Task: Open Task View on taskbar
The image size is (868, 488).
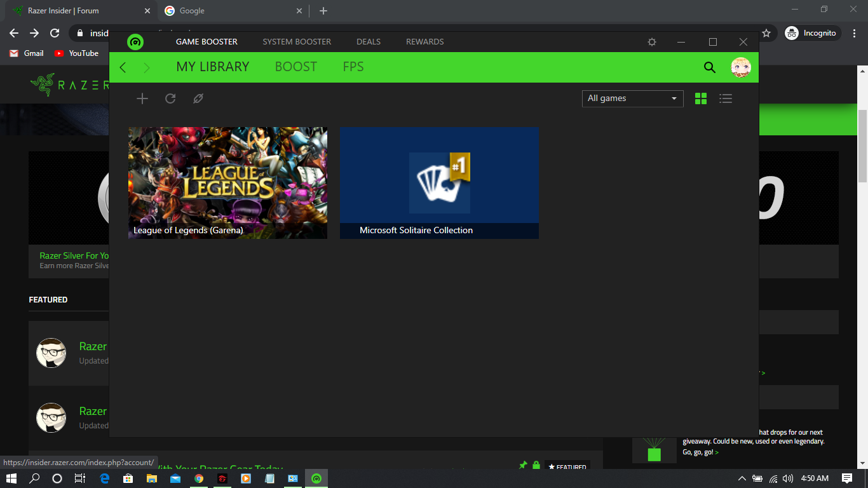Action: [80, 478]
